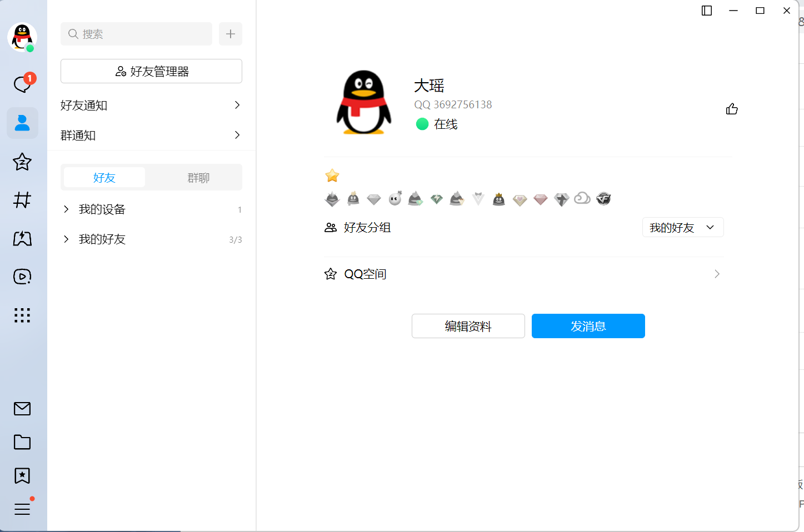Image resolution: width=804 pixels, height=532 pixels.
Task: Click the round bomb-face badge icon
Action: pos(395,198)
